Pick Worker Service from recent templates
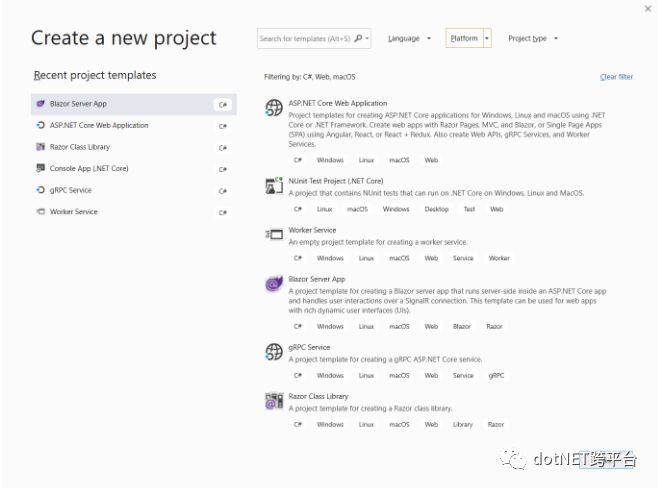Screen dimensions: 658x488 coord(133,212)
